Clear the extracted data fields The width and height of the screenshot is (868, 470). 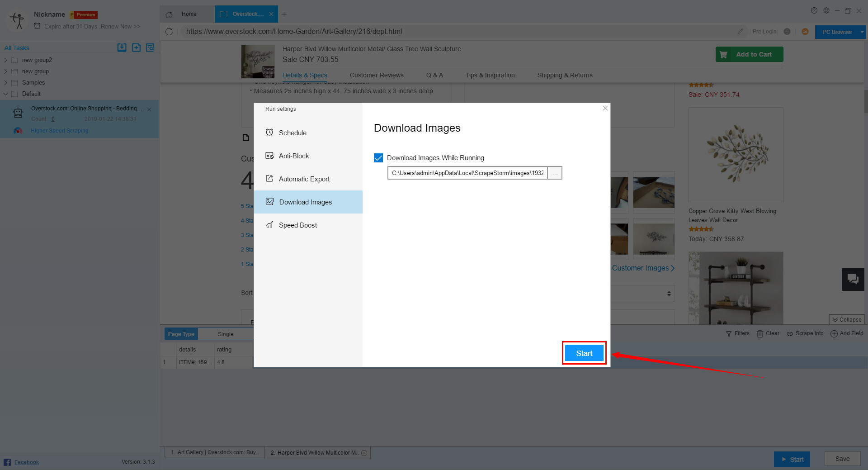[x=768, y=334]
